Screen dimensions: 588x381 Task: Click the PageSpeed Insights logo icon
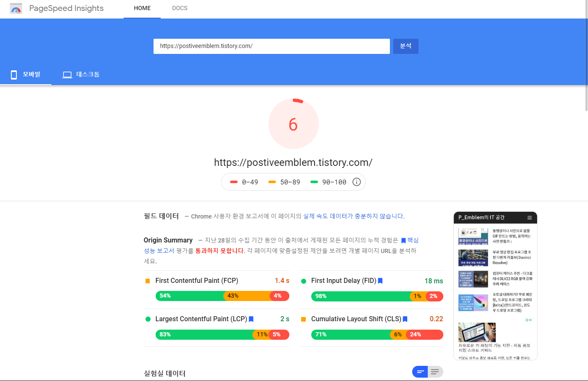click(16, 8)
